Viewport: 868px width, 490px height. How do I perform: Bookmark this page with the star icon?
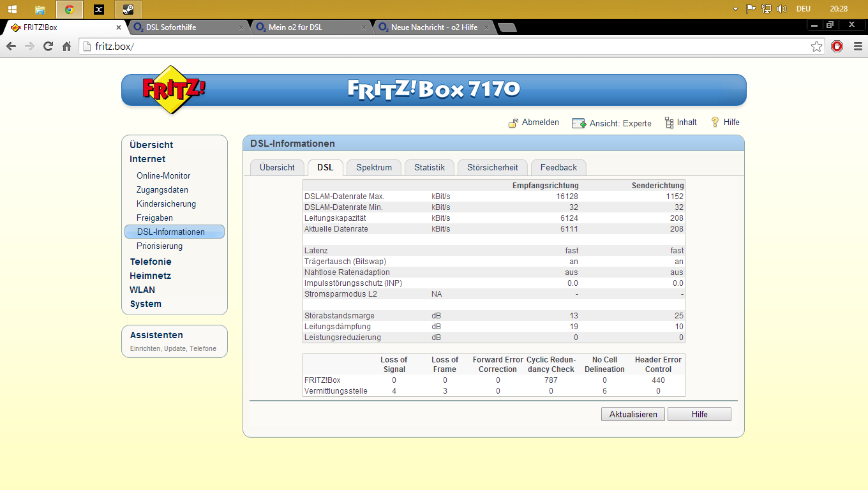pos(816,46)
